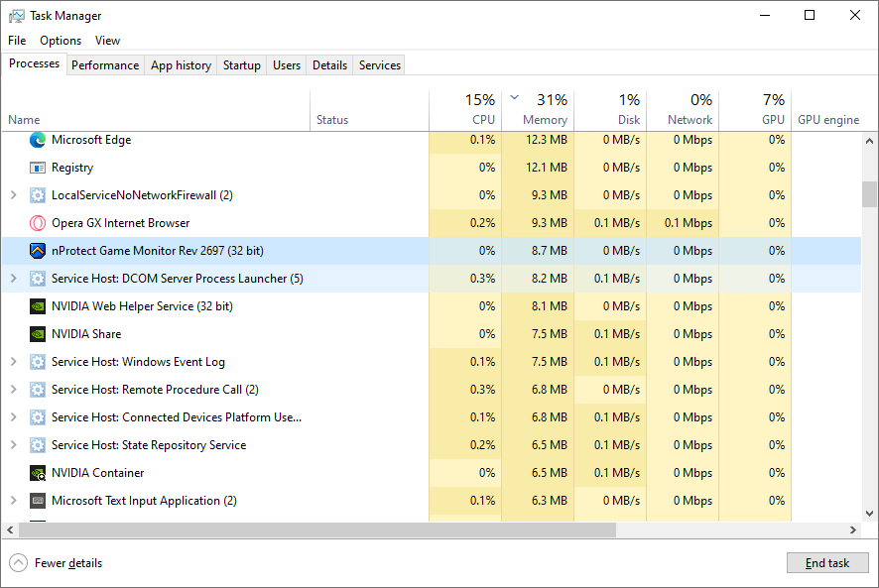This screenshot has height=588, width=879.
Task: Switch to the Performance tab
Action: (105, 65)
